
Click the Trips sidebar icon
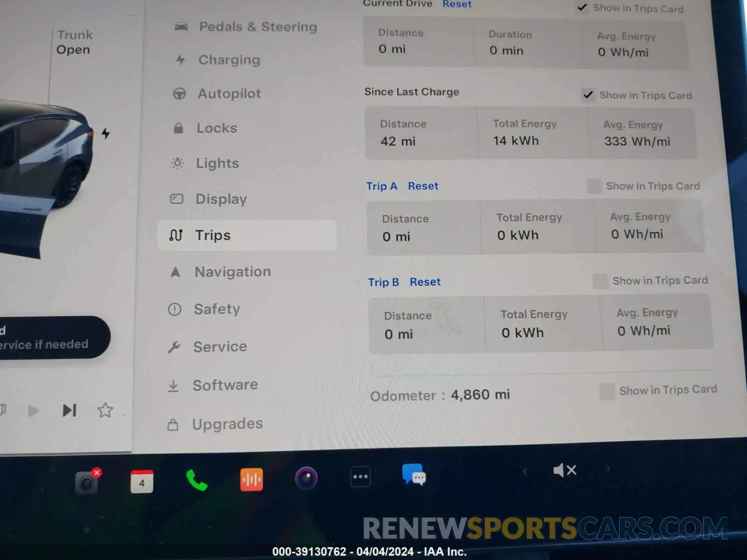pyautogui.click(x=180, y=234)
